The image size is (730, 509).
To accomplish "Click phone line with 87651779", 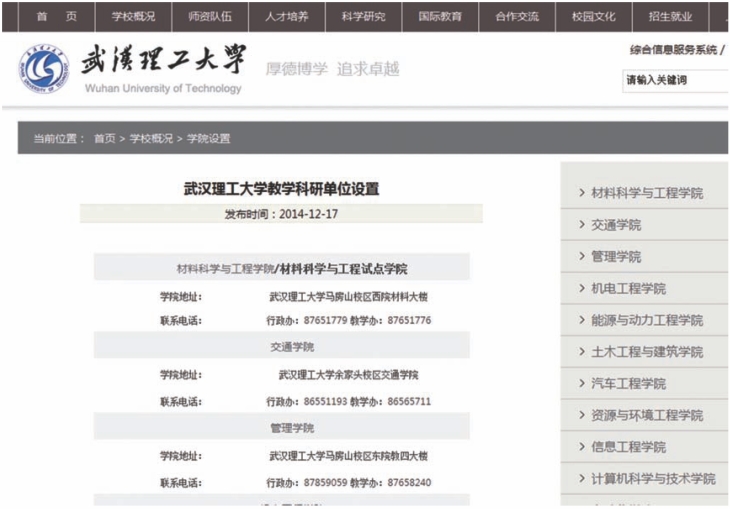I will point(348,320).
